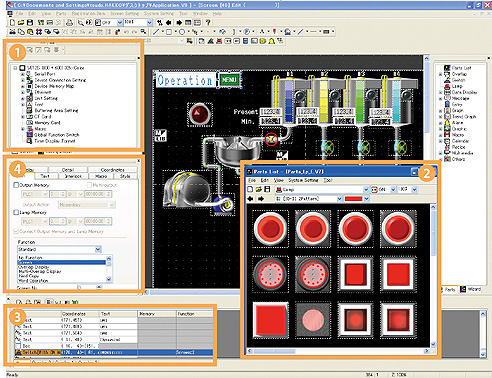Click back arrow in Parts List window
Image resolution: width=492 pixels, height=378 pixels.
(x=251, y=199)
